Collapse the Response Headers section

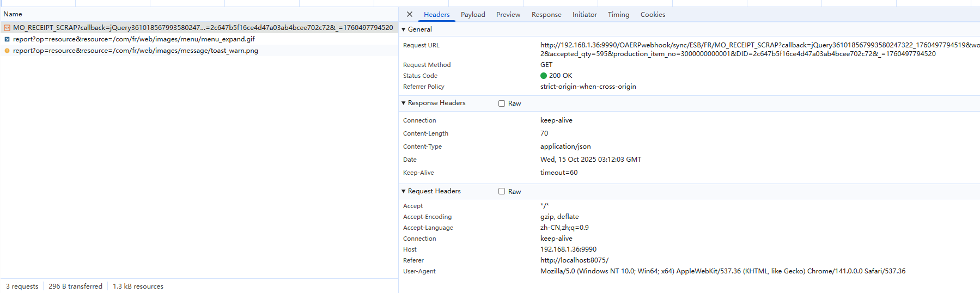404,103
